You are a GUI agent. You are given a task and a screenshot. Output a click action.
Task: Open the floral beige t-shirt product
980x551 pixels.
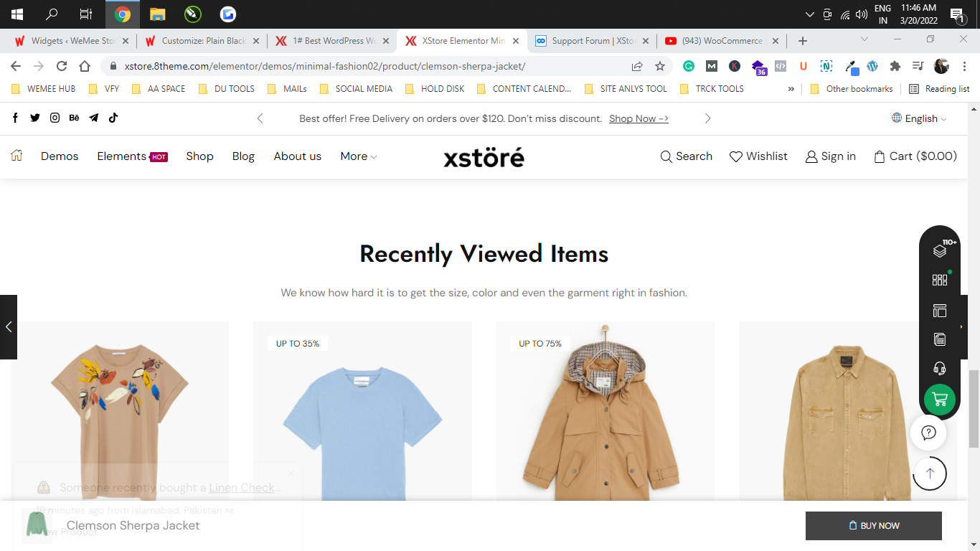[x=120, y=411]
